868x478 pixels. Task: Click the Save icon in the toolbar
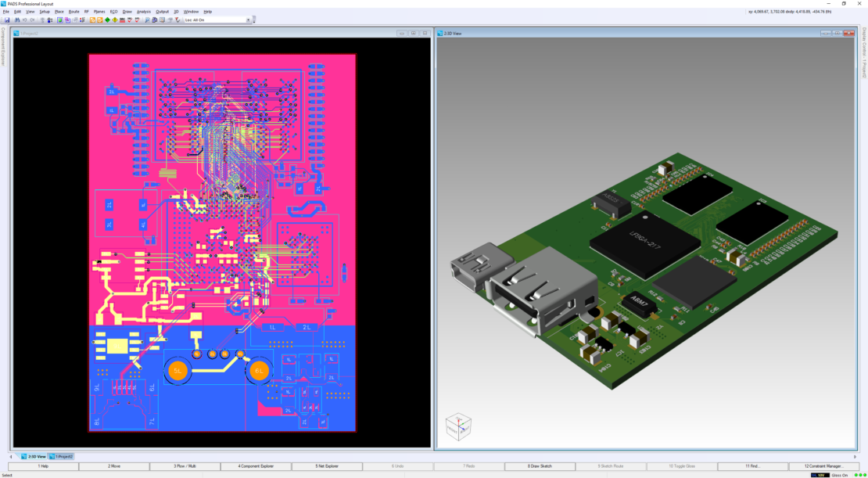(x=7, y=20)
